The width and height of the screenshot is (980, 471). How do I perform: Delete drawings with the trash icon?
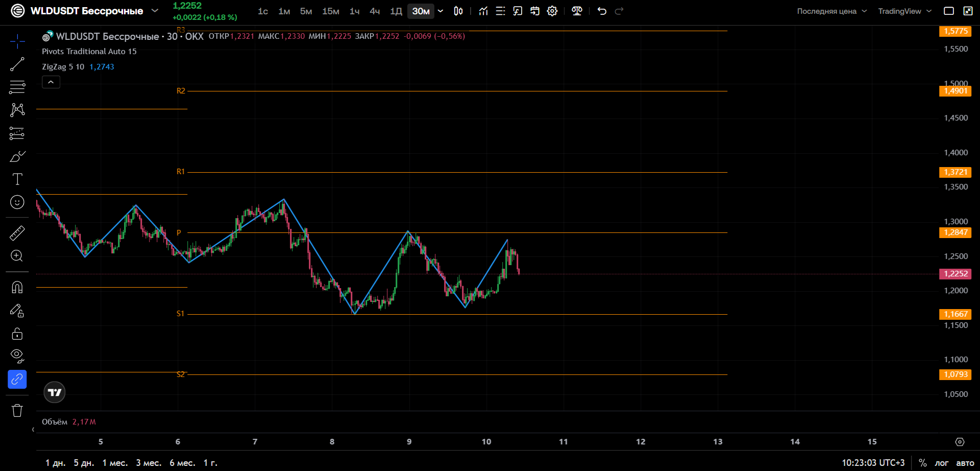[17, 411]
